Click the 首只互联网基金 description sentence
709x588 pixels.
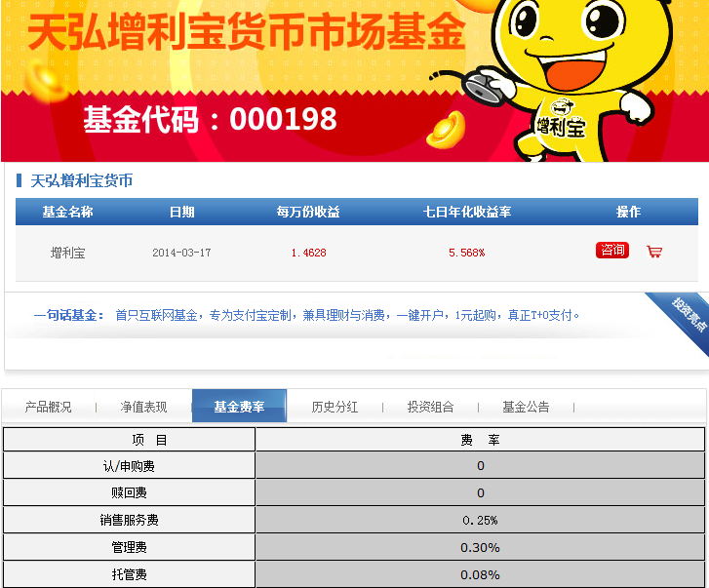tap(347, 315)
